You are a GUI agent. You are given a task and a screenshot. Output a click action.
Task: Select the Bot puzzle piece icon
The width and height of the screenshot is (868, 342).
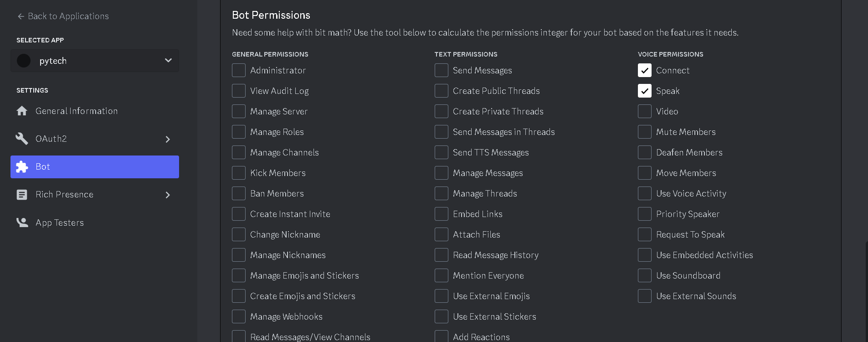pyautogui.click(x=22, y=167)
